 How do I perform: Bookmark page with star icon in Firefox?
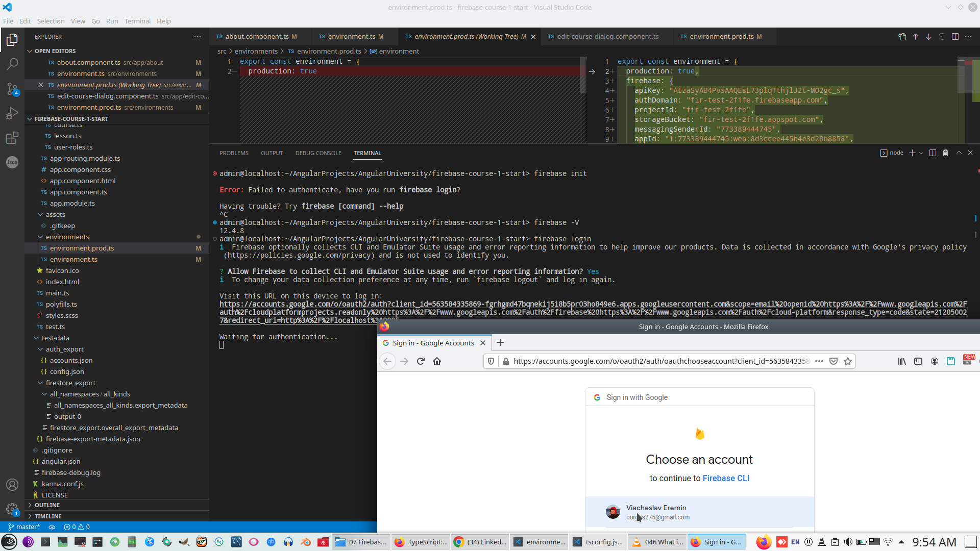[848, 361]
